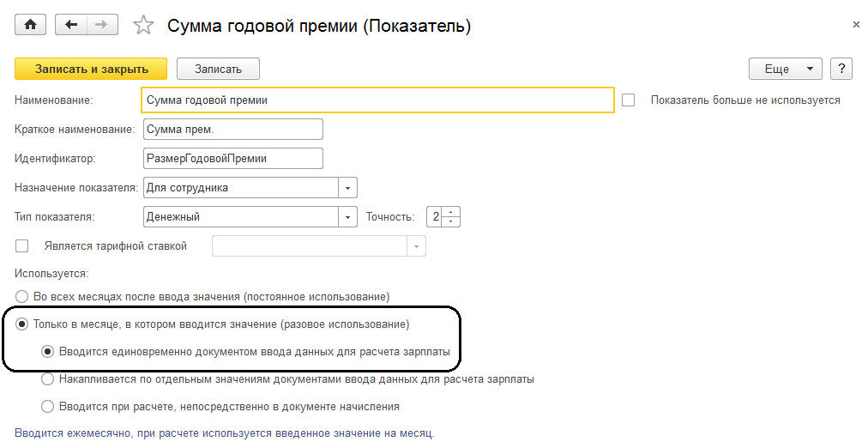Open the tariff rate dropdown arrow
The image size is (868, 448).
click(416, 246)
